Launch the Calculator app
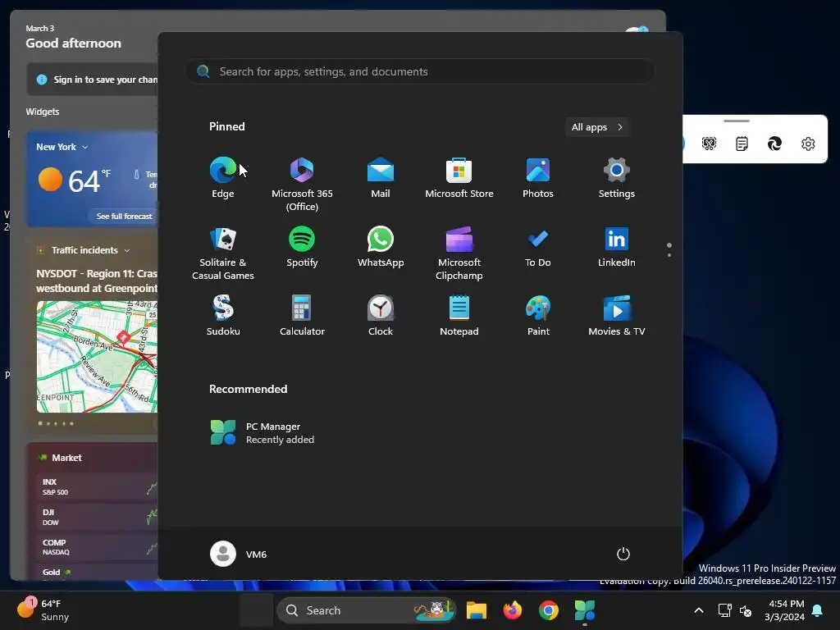The image size is (840, 630). coord(302,316)
